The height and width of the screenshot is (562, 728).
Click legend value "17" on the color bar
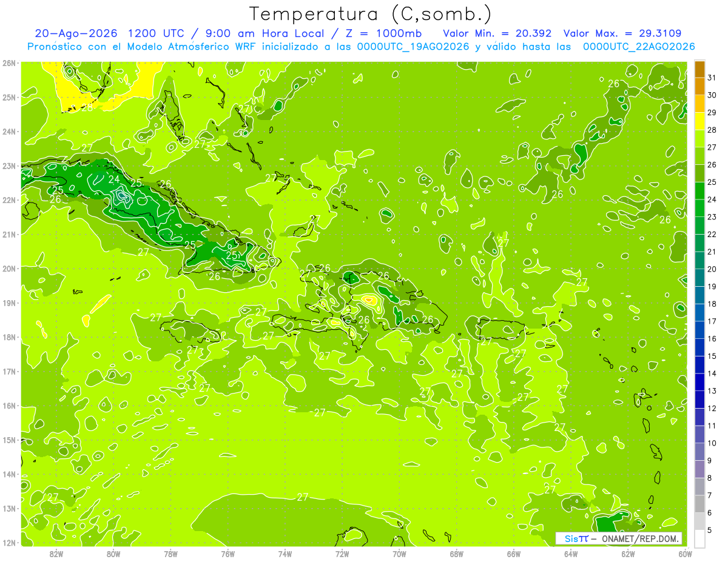(x=711, y=321)
